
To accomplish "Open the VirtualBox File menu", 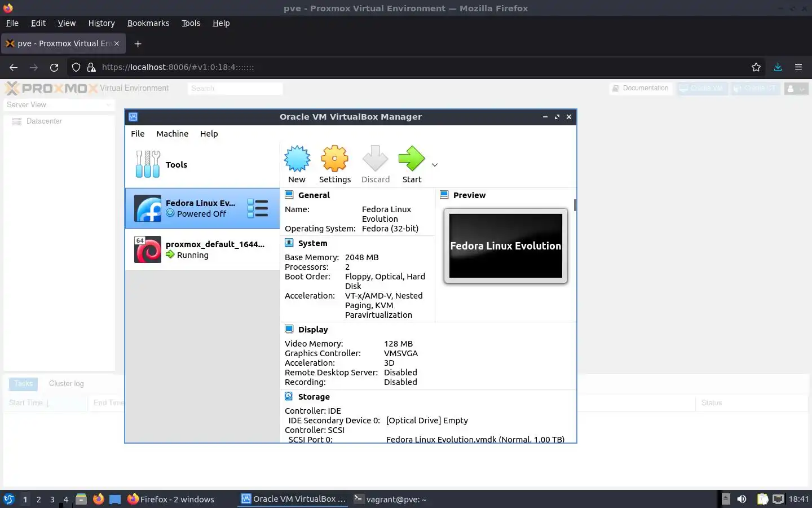I will click(x=138, y=134).
